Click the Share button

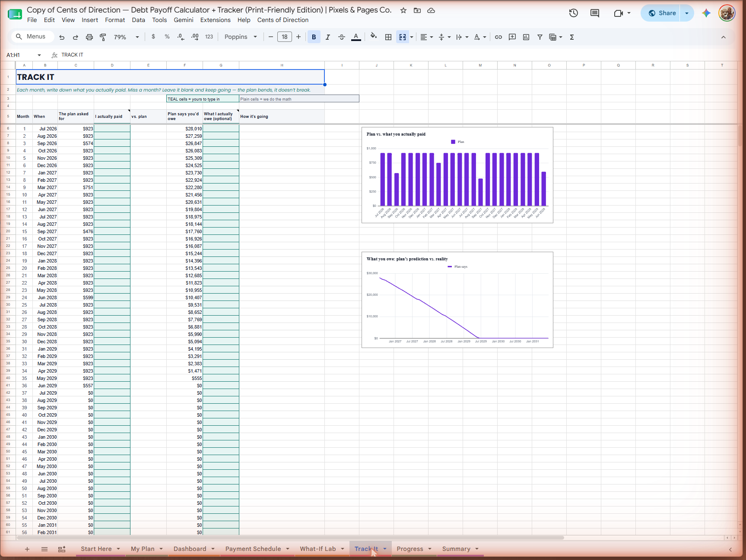[x=662, y=13]
